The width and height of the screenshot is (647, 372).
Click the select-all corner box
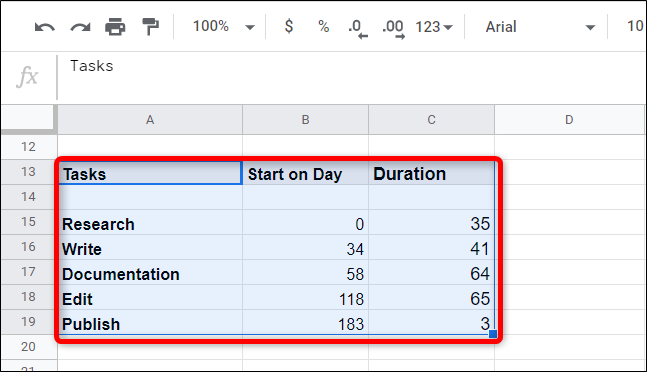click(x=28, y=120)
